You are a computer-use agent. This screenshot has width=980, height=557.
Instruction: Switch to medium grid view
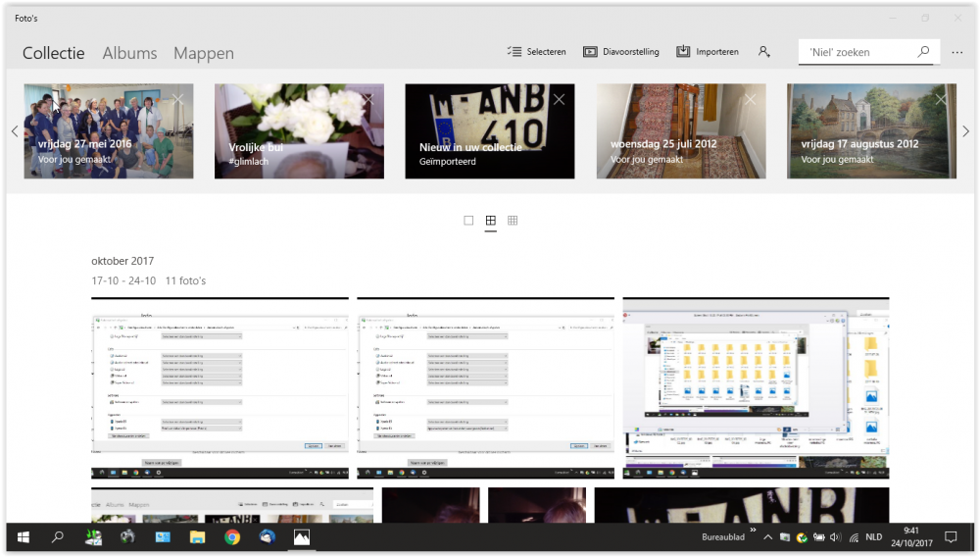tap(491, 220)
